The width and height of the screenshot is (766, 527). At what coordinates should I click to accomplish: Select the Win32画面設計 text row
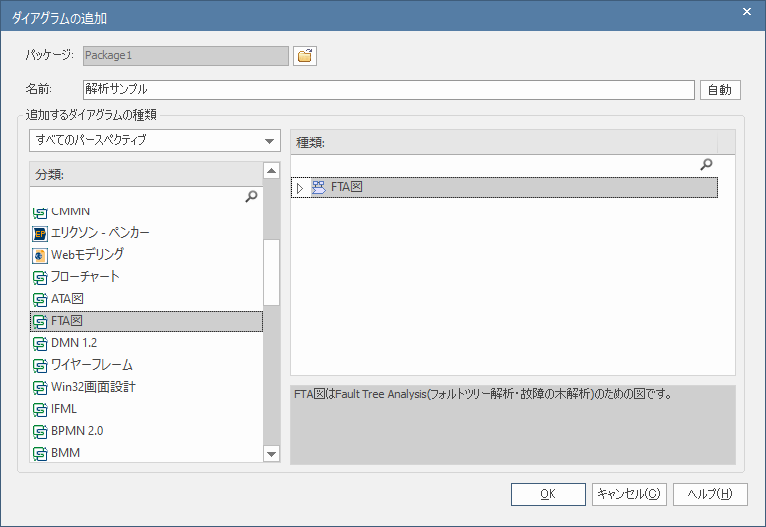tap(93, 387)
